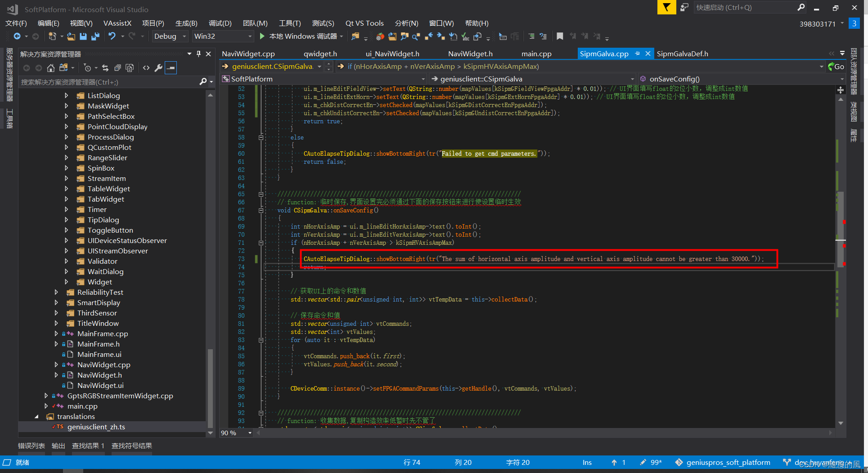Click the comment selection icon
868x473 pixels.
click(x=531, y=36)
